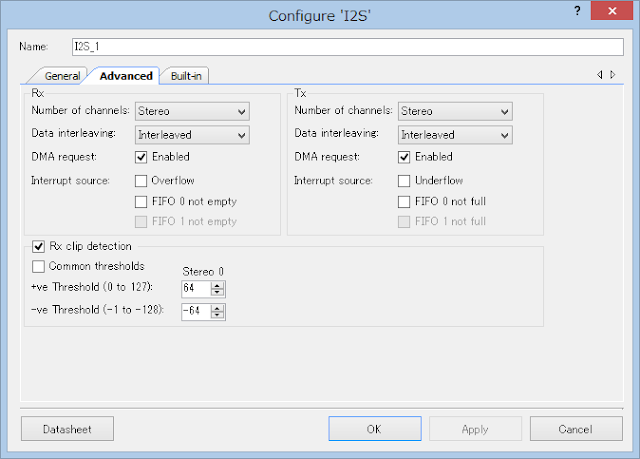Open the help question mark icon
Viewport: 640px width, 459px height.
[x=577, y=11]
